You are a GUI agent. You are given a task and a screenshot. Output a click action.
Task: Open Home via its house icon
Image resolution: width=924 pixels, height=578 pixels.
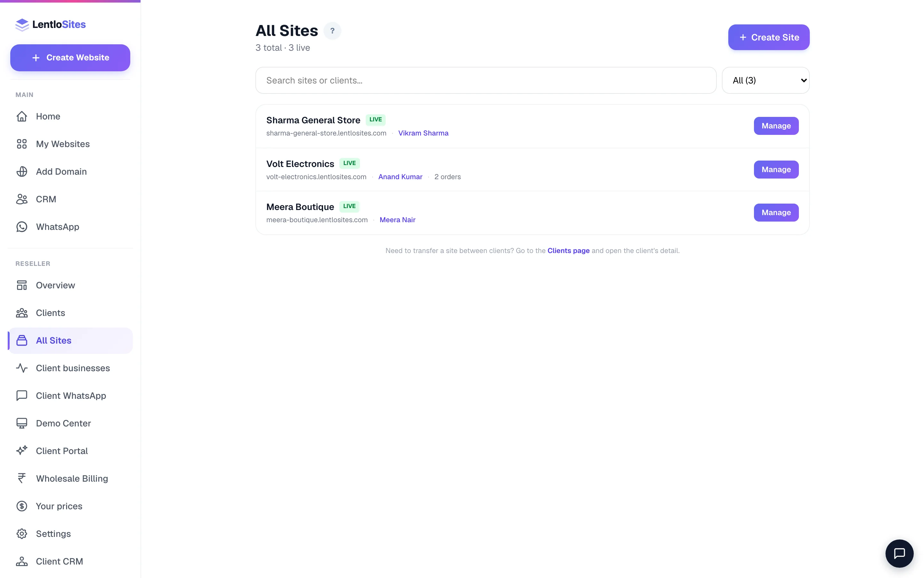[x=22, y=116]
